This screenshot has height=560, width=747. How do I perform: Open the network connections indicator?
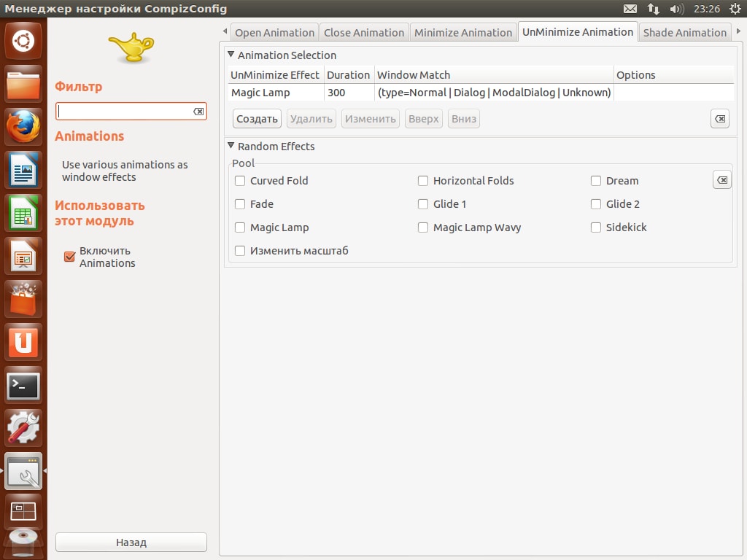[653, 9]
